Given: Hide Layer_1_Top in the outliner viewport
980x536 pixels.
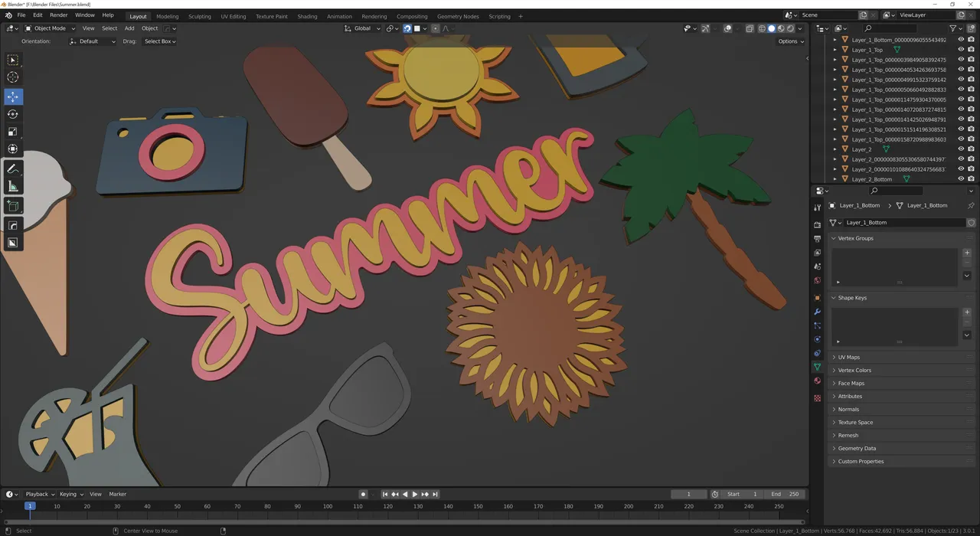Looking at the screenshot, I should [961, 50].
